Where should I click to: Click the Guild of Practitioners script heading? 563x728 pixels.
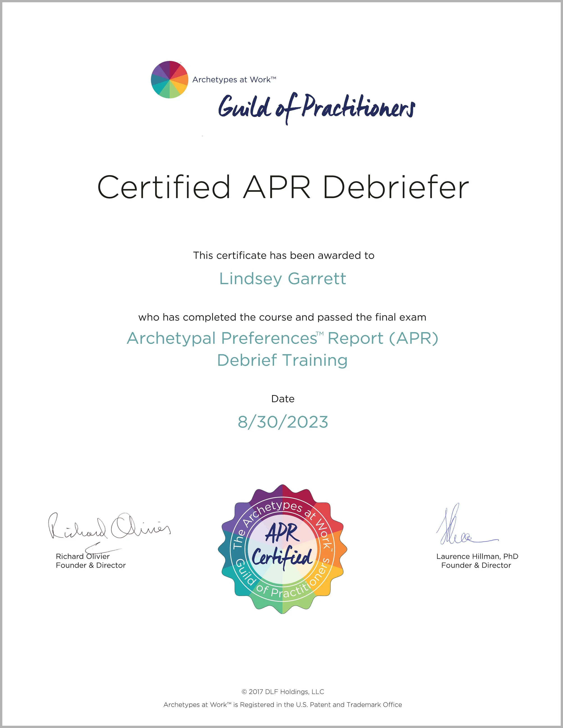click(x=316, y=108)
